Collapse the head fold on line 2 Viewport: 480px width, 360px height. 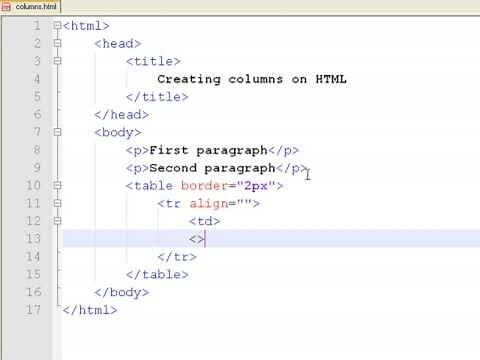[x=57, y=43]
